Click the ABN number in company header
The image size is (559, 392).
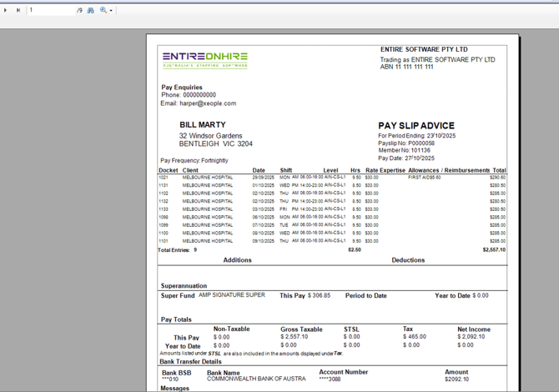[x=407, y=67]
